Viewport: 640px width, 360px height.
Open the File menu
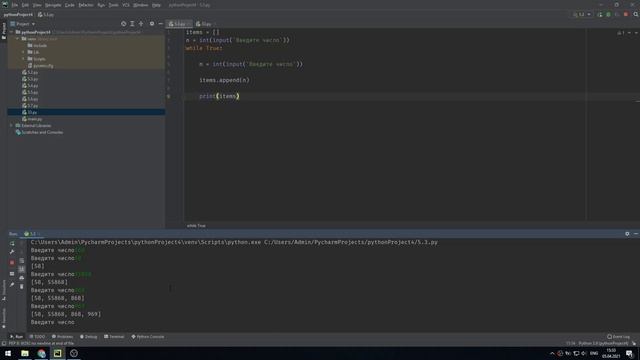point(15,5)
